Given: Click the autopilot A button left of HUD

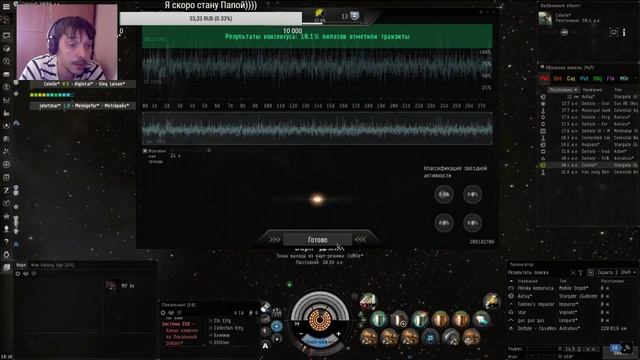Looking at the screenshot, I should pyautogui.click(x=266, y=346).
